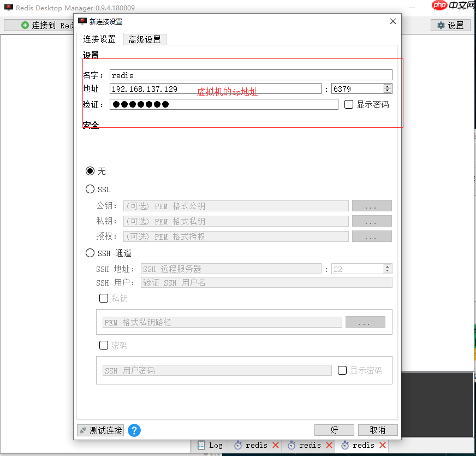Enable 显示密码 next to the 验证 field
476x456 pixels.
pos(348,105)
